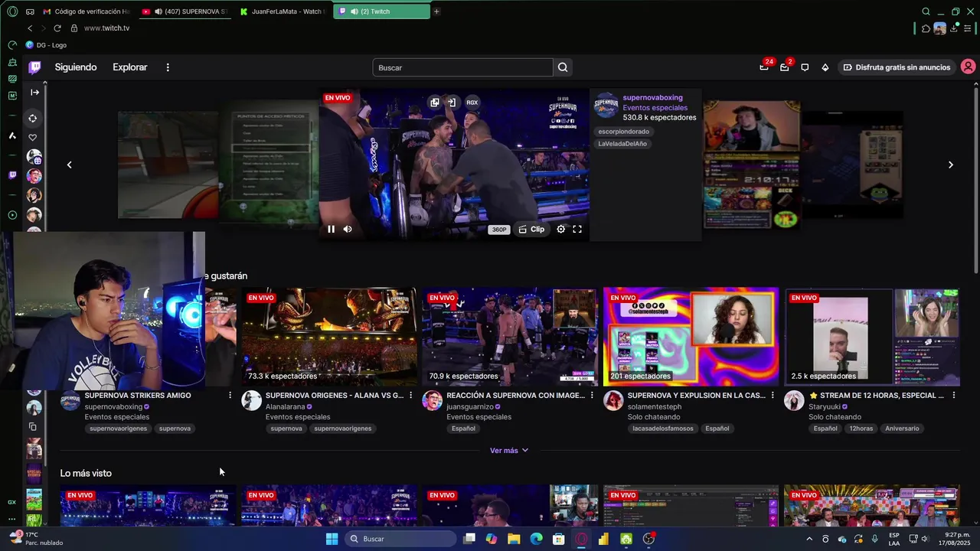
Task: Open Windows Start menu
Action: point(332,539)
